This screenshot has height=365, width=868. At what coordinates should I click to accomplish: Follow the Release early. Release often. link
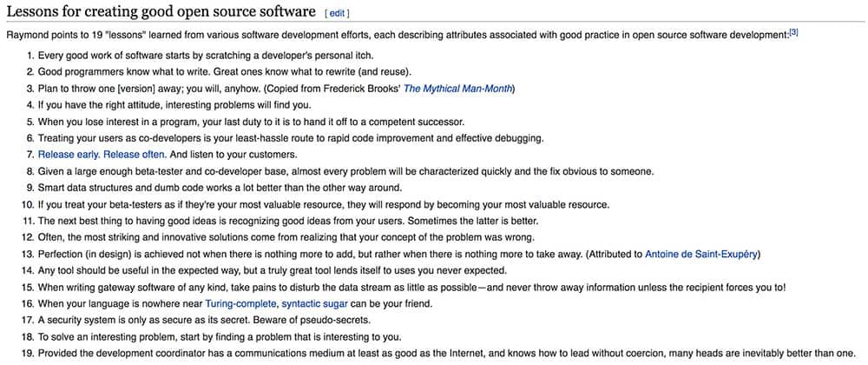coord(102,155)
